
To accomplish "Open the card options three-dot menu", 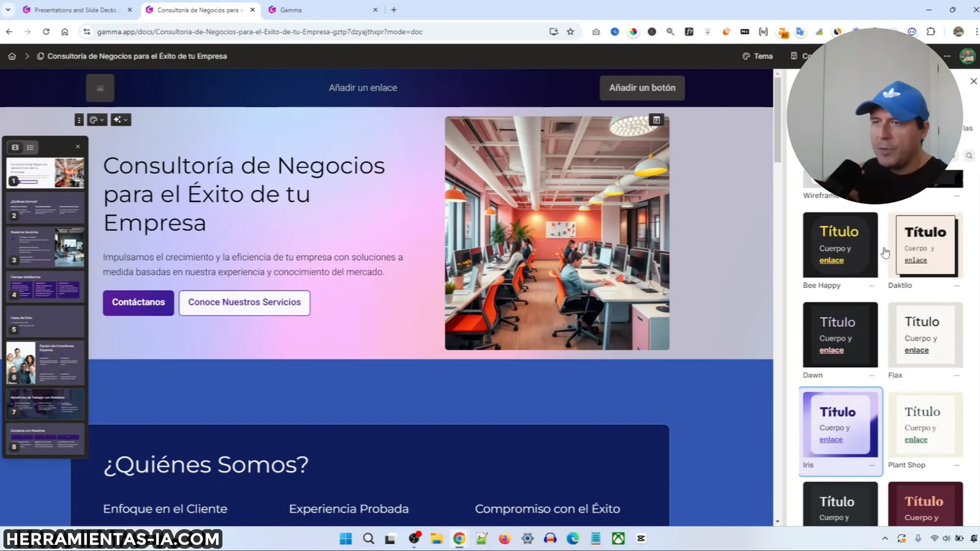I will (79, 119).
